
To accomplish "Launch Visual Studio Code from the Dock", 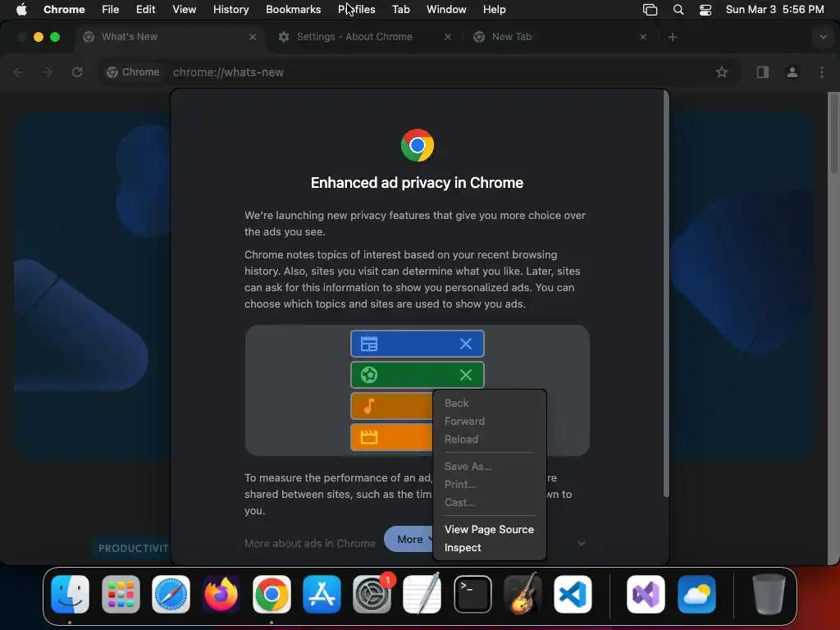I will click(573, 594).
